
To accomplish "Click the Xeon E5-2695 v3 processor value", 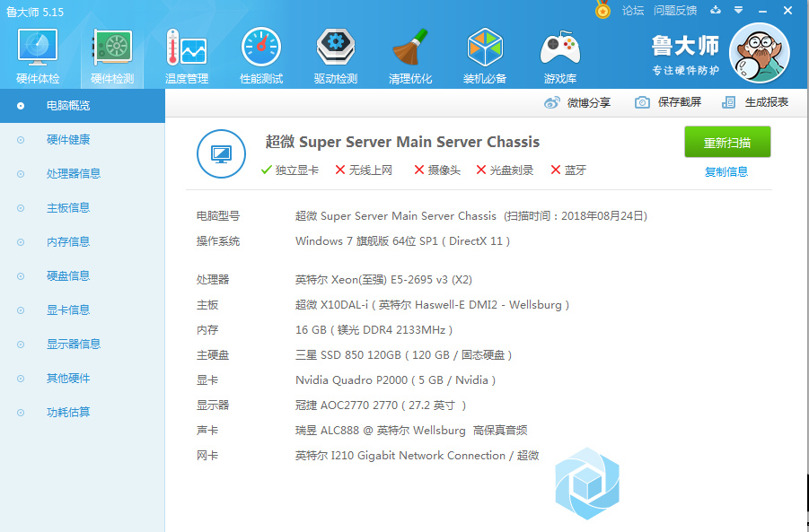I will click(383, 280).
